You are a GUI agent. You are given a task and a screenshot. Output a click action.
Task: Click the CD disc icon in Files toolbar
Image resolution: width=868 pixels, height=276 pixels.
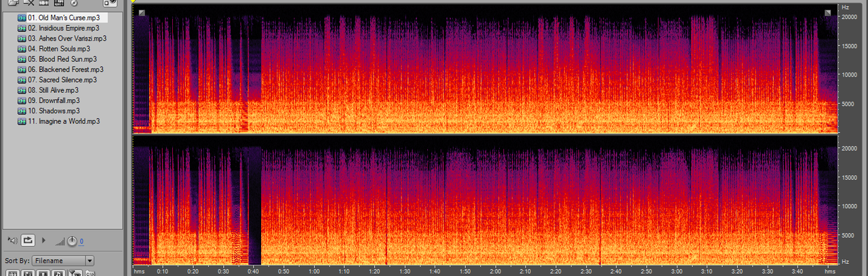[74, 3]
